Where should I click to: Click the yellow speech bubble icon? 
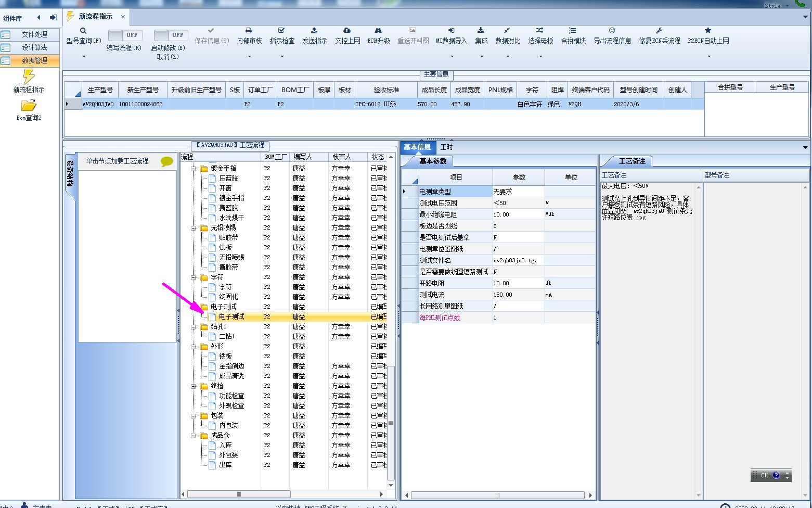click(x=166, y=162)
